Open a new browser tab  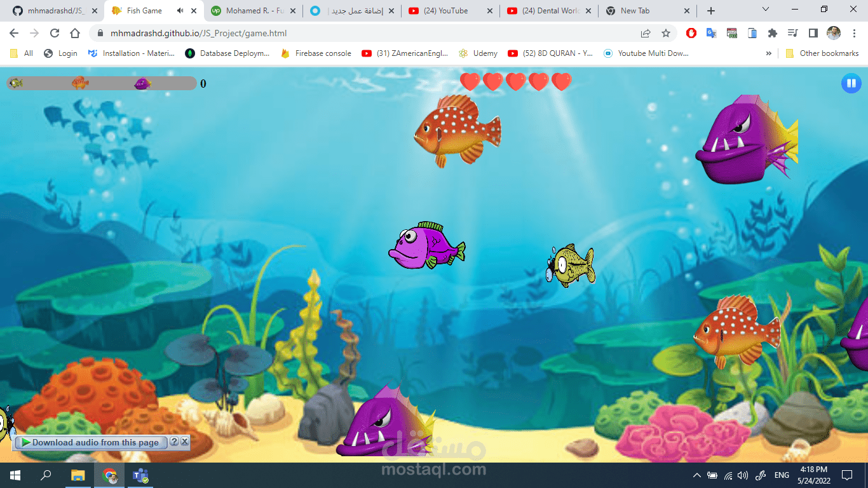coord(711,11)
